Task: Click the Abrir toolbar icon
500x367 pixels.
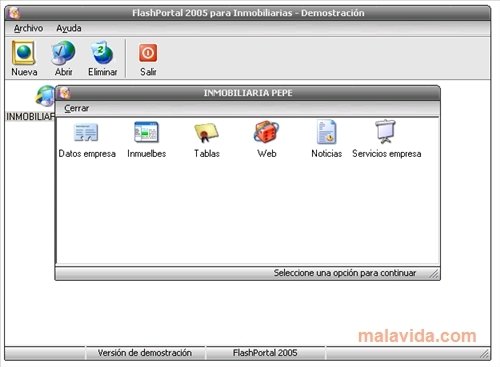Action: point(63,53)
